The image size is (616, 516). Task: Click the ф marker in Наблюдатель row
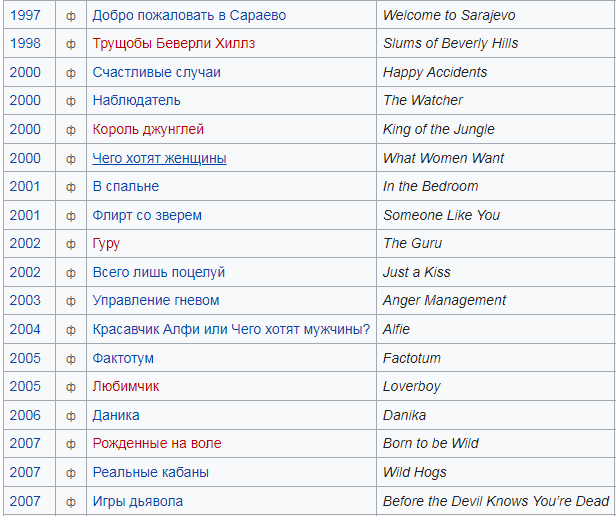coord(71,101)
